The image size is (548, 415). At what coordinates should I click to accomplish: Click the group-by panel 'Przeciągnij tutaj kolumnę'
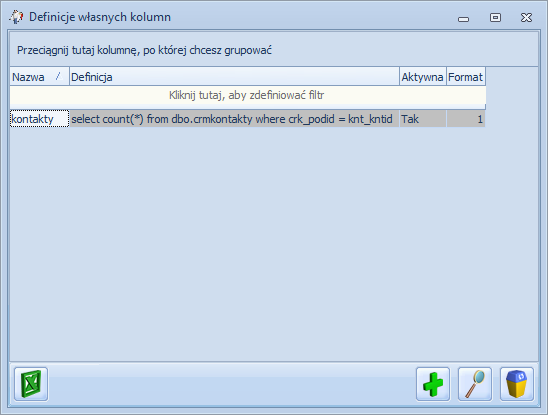click(274, 50)
